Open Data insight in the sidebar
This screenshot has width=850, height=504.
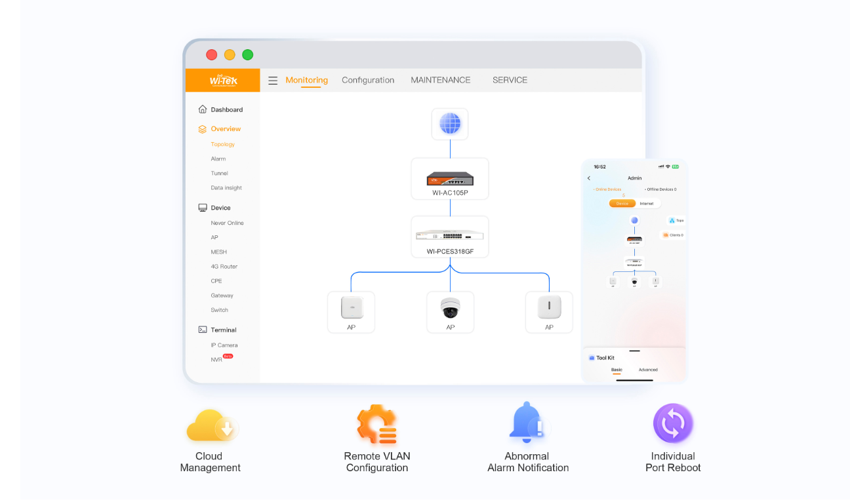226,187
